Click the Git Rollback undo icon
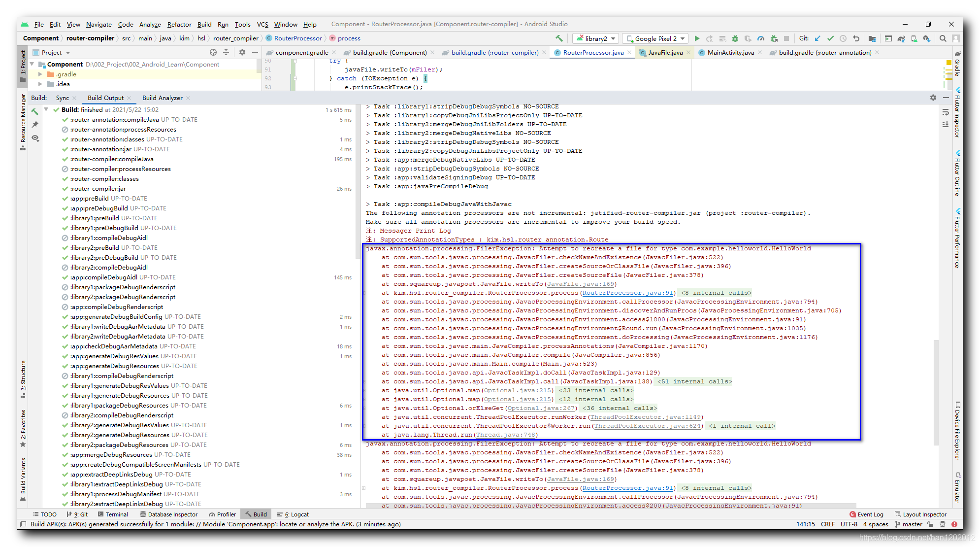This screenshot has height=547, width=980. pos(856,38)
